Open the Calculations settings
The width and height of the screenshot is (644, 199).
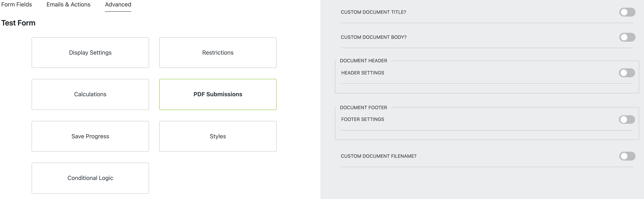pyautogui.click(x=90, y=94)
